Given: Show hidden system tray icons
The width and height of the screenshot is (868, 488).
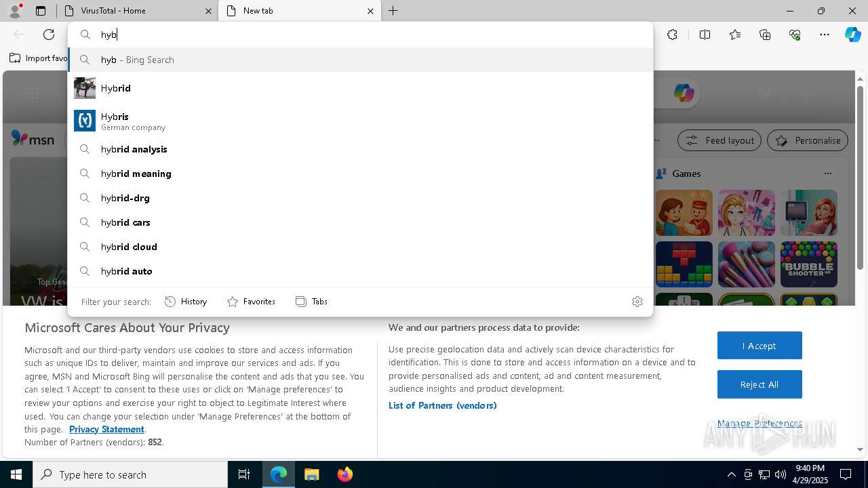Looking at the screenshot, I should 731,474.
